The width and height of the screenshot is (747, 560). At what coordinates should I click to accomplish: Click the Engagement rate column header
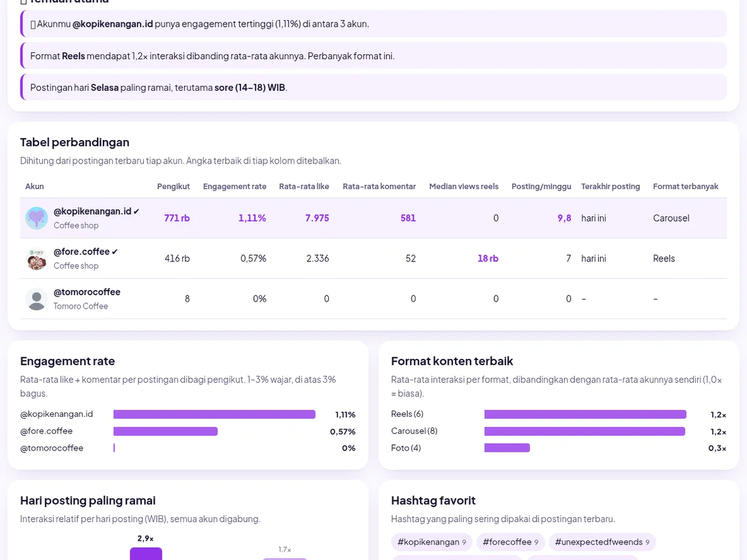point(235,187)
